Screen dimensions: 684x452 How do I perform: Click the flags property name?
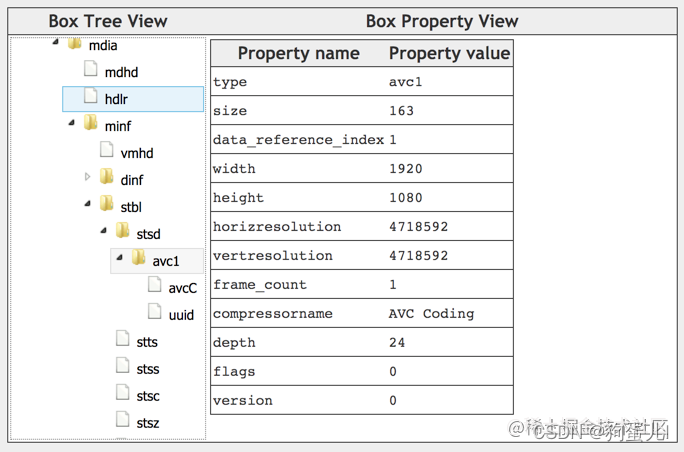(x=234, y=372)
